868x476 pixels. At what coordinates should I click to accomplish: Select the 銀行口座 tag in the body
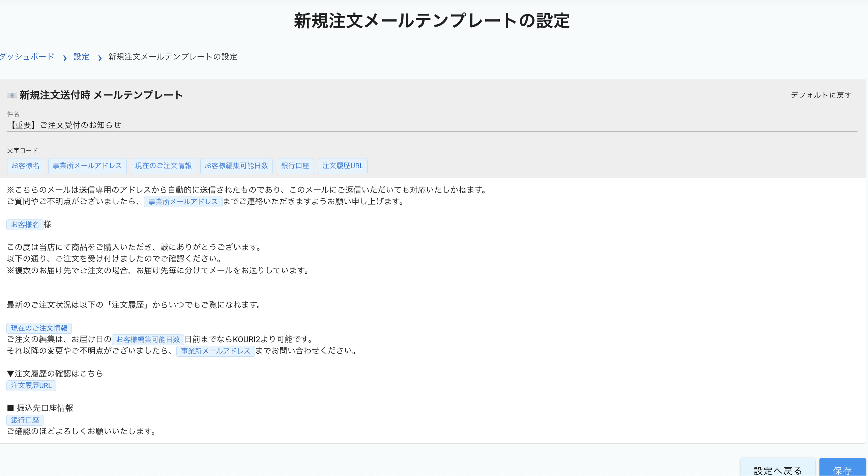(25, 420)
